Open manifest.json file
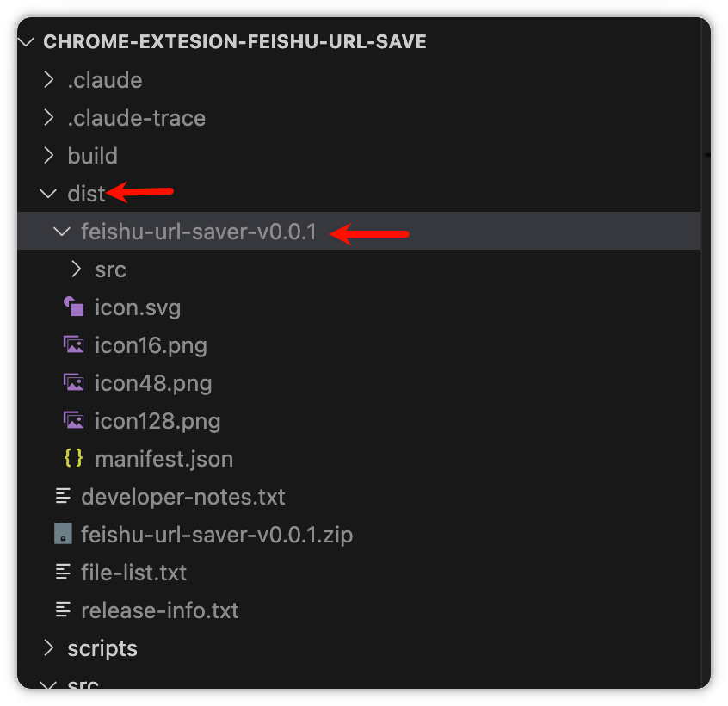The image size is (728, 706). coord(163,459)
